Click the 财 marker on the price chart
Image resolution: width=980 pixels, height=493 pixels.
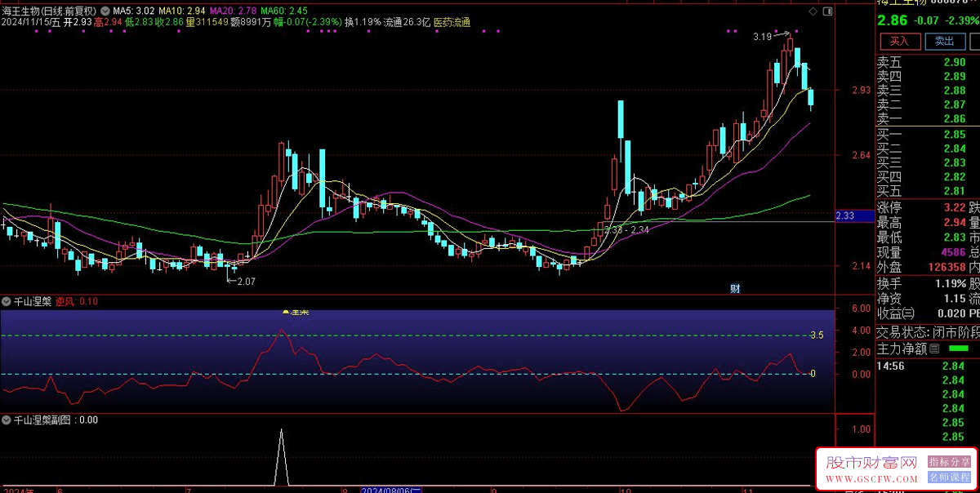pos(735,287)
